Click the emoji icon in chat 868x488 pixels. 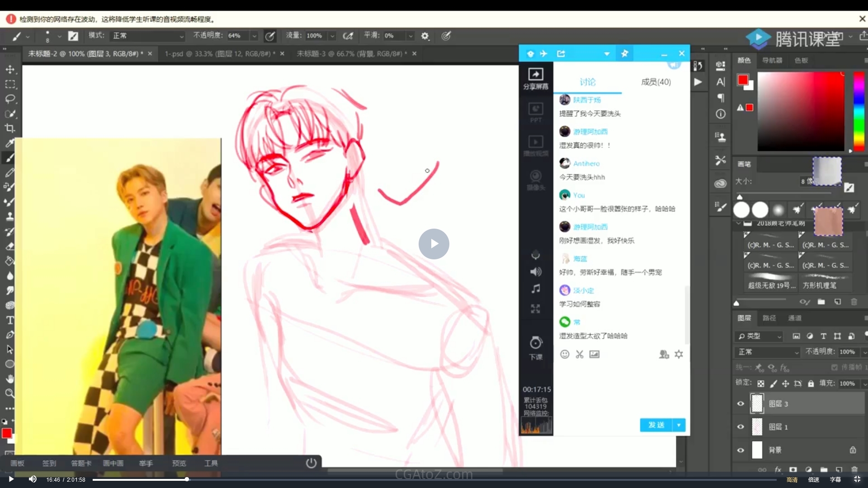[565, 354]
